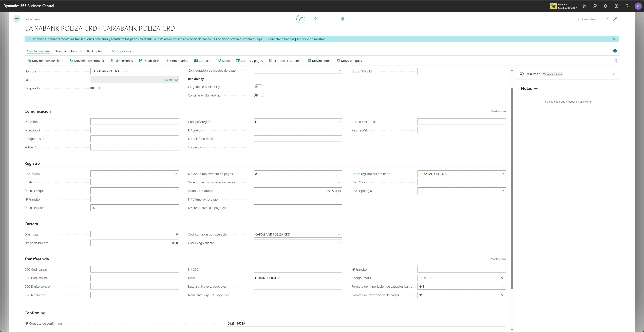Screen dimensions: 644x332
Task: Toggle Conciliar en BankinPlay switch
Action: point(258,95)
